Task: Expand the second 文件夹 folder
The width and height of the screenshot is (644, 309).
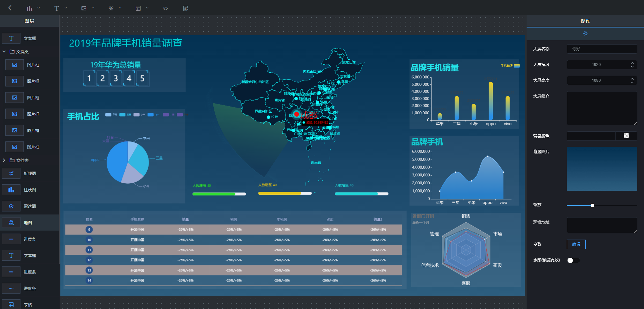Action: tap(4, 161)
